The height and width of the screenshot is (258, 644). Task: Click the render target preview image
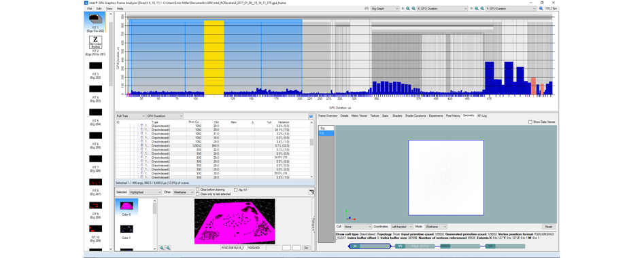tap(235, 221)
